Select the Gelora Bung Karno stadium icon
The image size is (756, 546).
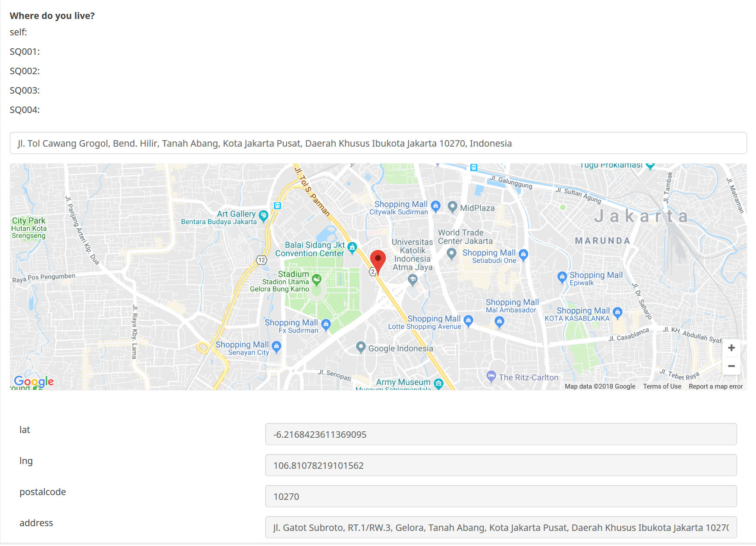coord(316,280)
